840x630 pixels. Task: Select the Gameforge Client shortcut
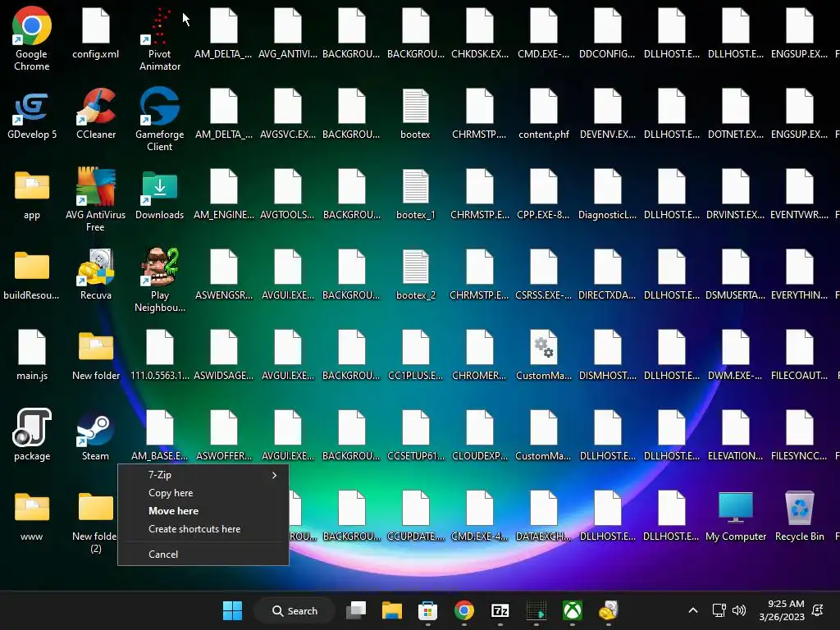pyautogui.click(x=160, y=119)
